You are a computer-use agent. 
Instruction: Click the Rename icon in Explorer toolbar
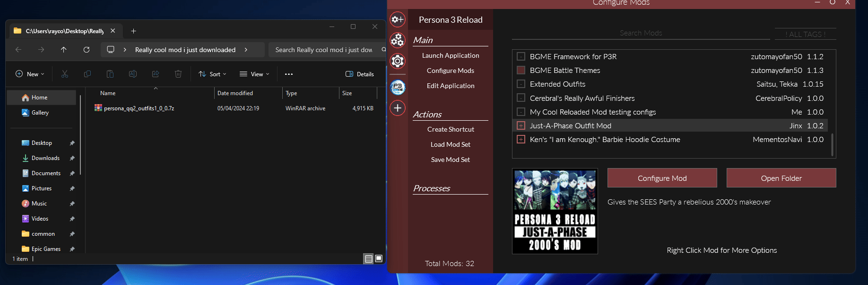click(133, 74)
